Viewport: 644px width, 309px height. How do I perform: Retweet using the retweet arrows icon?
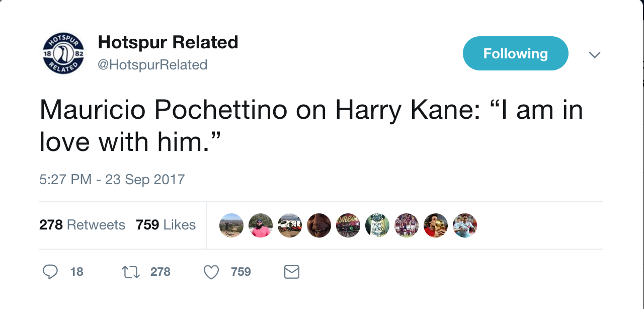[130, 272]
